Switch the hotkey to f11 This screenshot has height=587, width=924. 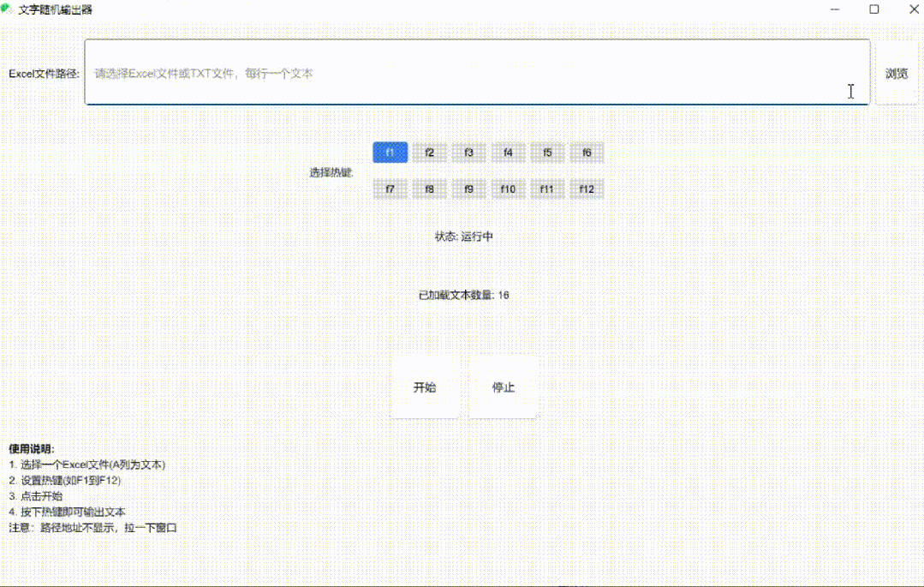pyautogui.click(x=547, y=189)
